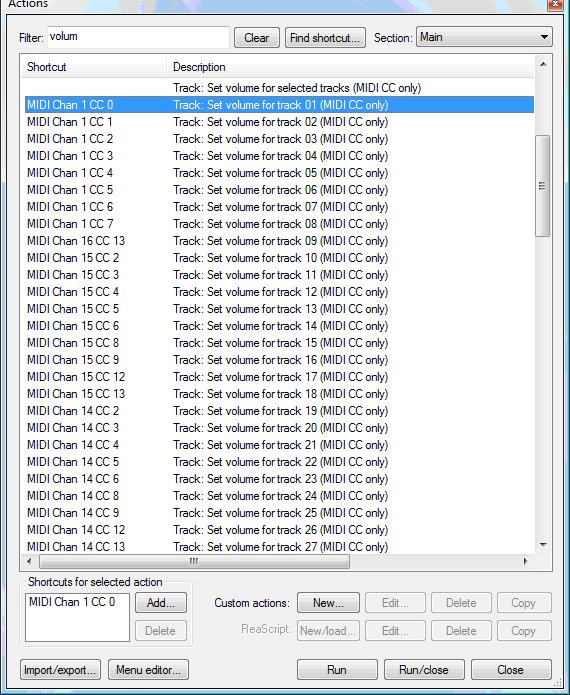Click into the Filter text field
Image resolution: width=570 pixels, height=695 pixels.
[138, 37]
